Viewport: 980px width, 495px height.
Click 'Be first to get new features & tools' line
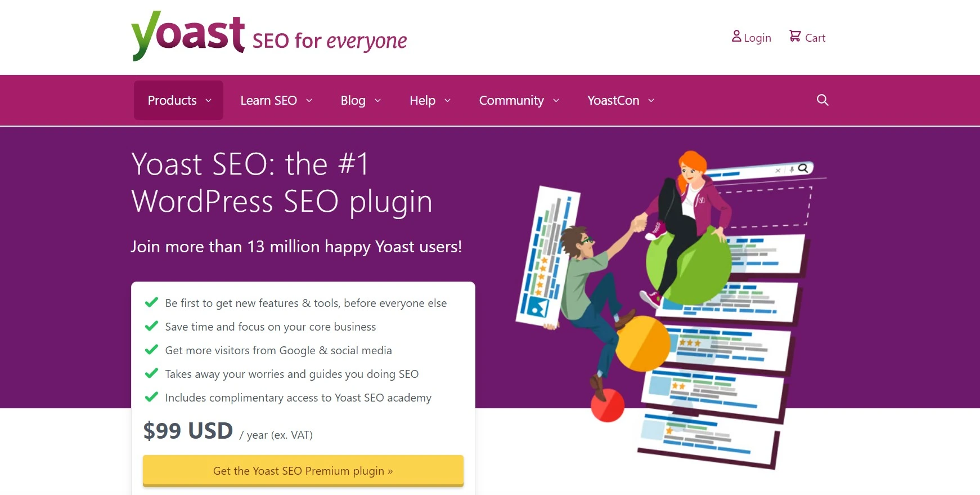(306, 303)
